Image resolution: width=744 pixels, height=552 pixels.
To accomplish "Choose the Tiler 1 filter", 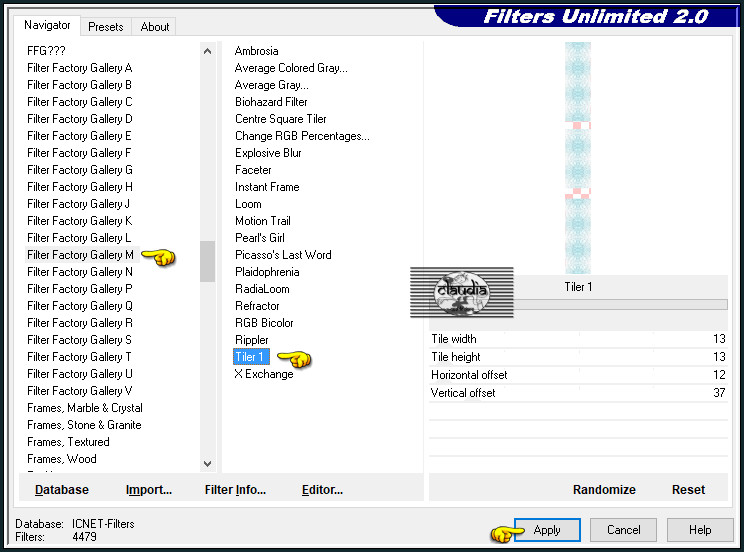I will pos(251,357).
